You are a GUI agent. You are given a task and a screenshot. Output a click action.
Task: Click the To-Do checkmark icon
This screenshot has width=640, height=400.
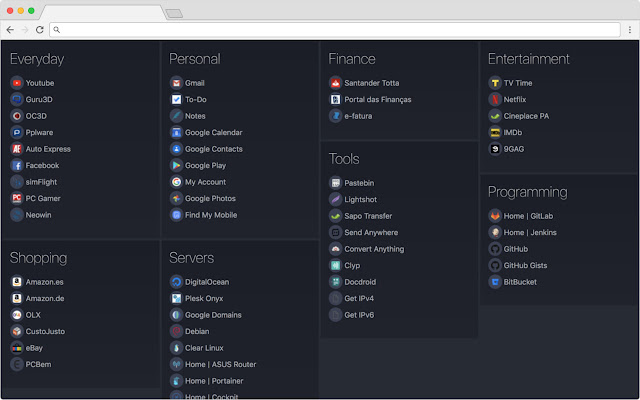pyautogui.click(x=176, y=99)
